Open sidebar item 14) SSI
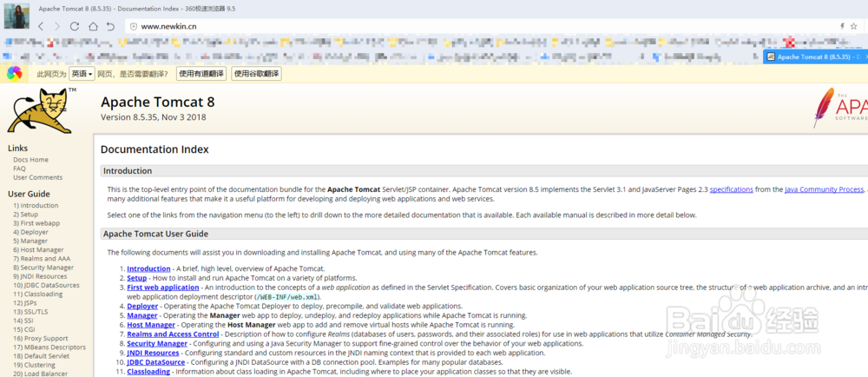This screenshot has height=377, width=868. coord(23,321)
